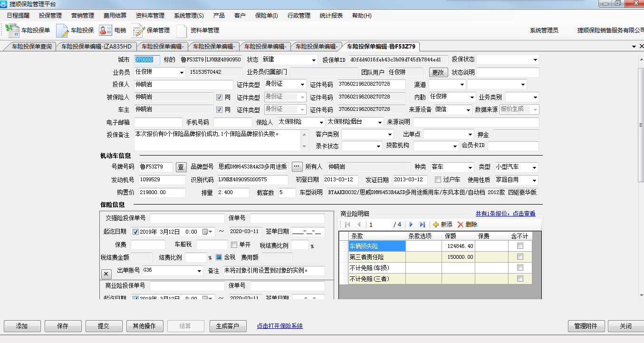Go to next record in 商业险明细
The width and height of the screenshot is (644, 343).
pyautogui.click(x=411, y=225)
